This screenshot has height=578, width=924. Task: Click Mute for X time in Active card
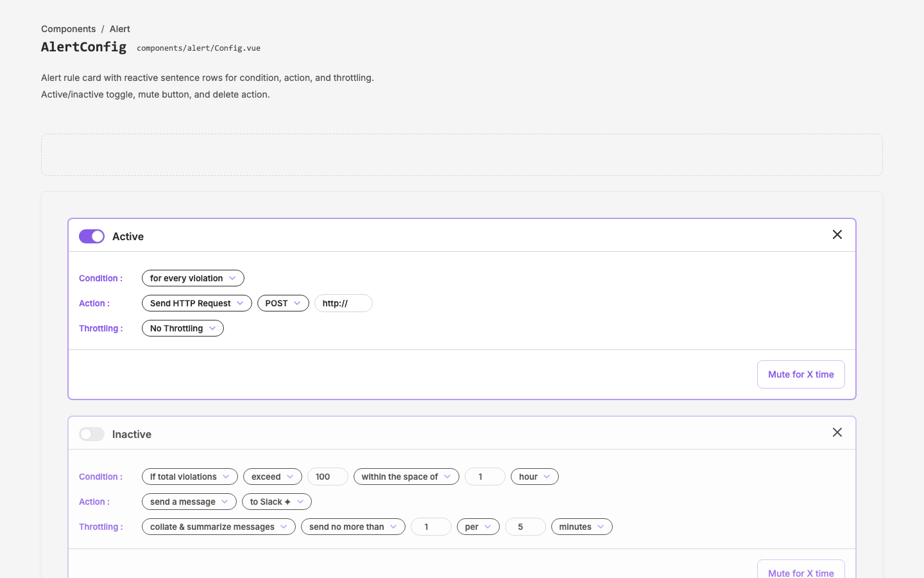point(801,374)
